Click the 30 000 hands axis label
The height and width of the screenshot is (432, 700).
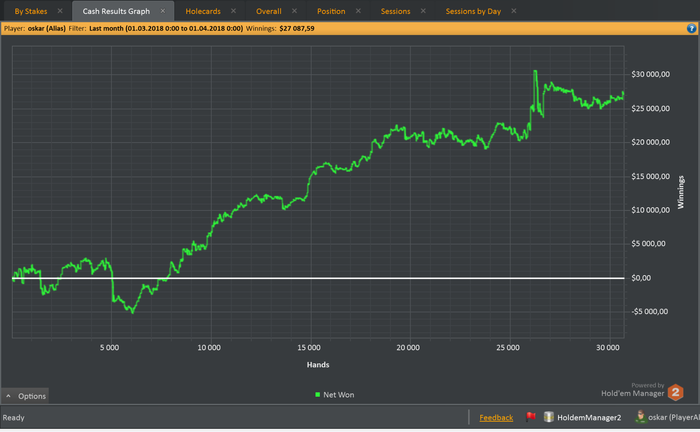[608, 348]
